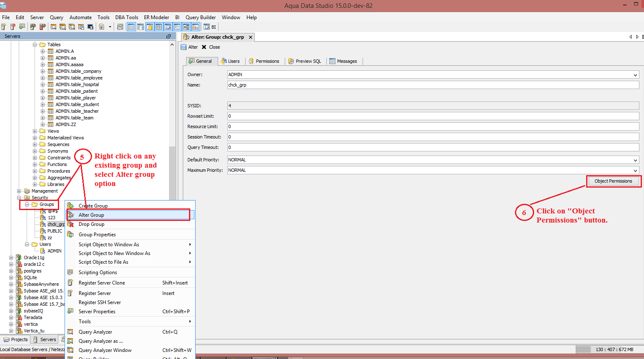The height and width of the screenshot is (359, 644).
Task: Select the PUBLIC group icon
Action: [x=43, y=231]
